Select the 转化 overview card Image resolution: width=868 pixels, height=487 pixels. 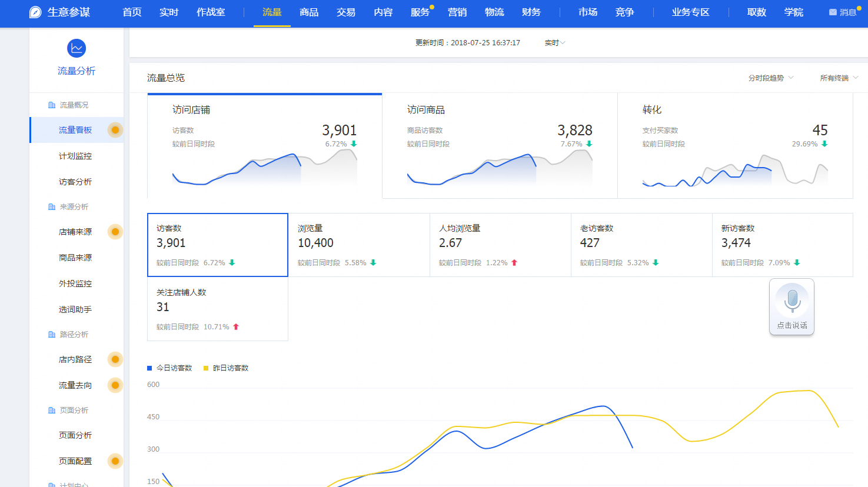tap(735, 146)
